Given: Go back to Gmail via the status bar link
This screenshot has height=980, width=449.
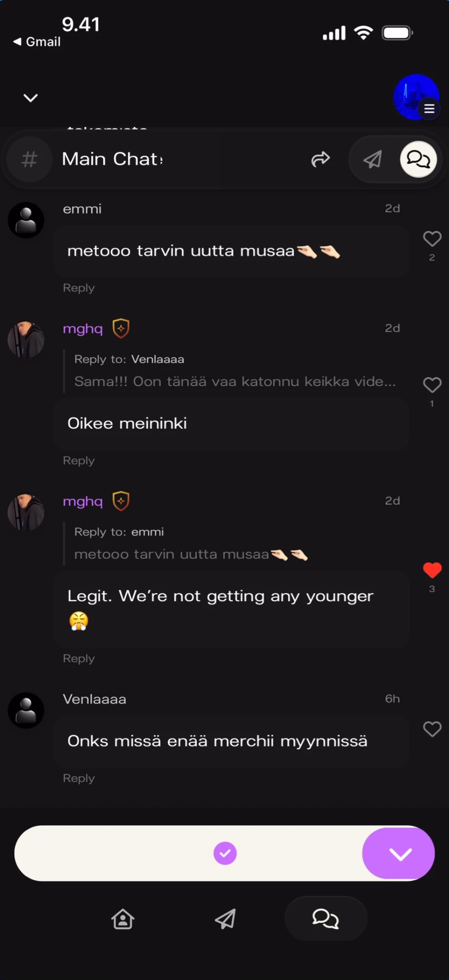Looking at the screenshot, I should point(36,41).
